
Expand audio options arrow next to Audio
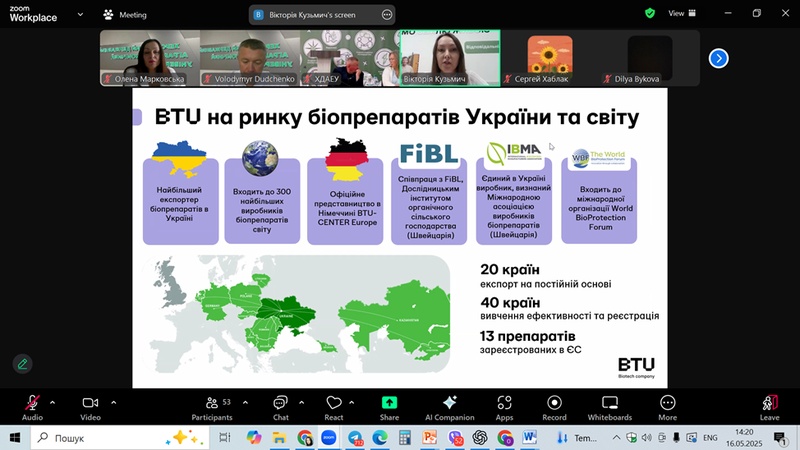click(x=52, y=402)
